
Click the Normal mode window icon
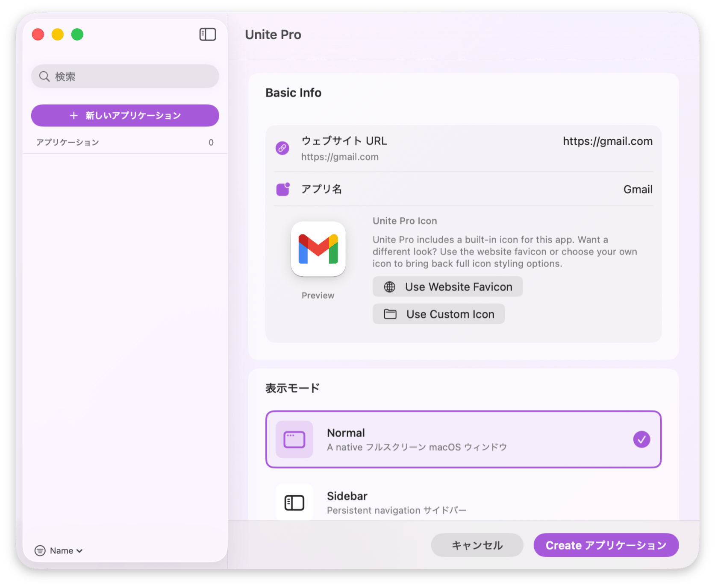[294, 439]
